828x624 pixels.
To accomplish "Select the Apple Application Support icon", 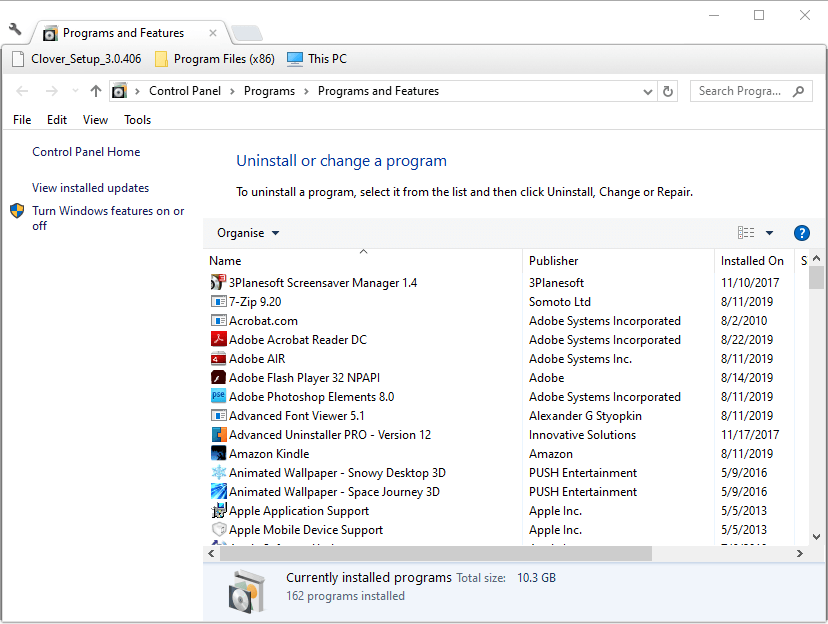I will coord(218,510).
